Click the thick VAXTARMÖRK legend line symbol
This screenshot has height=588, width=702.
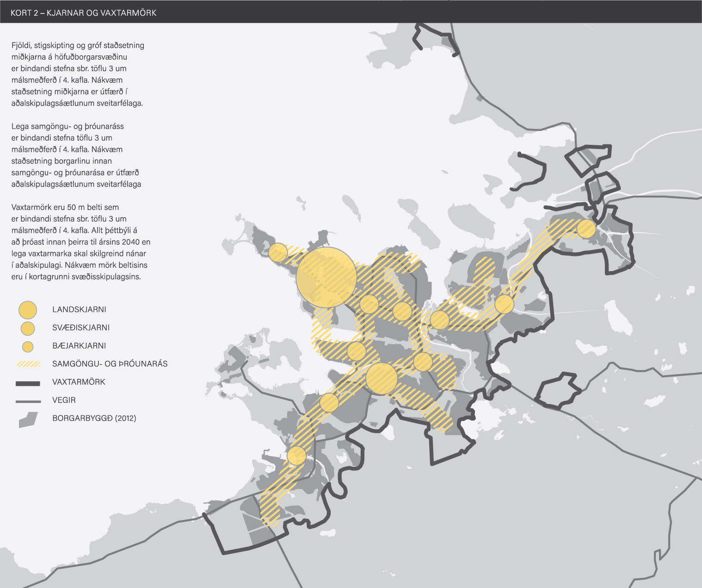(x=28, y=383)
